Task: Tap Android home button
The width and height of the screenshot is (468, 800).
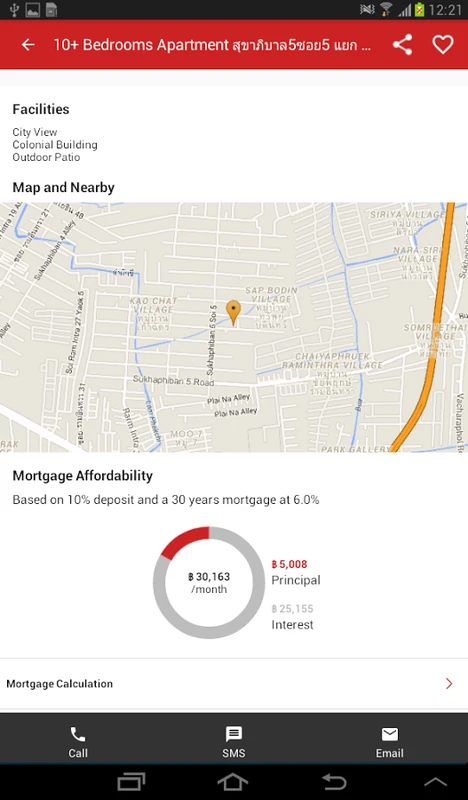Action: [x=233, y=782]
